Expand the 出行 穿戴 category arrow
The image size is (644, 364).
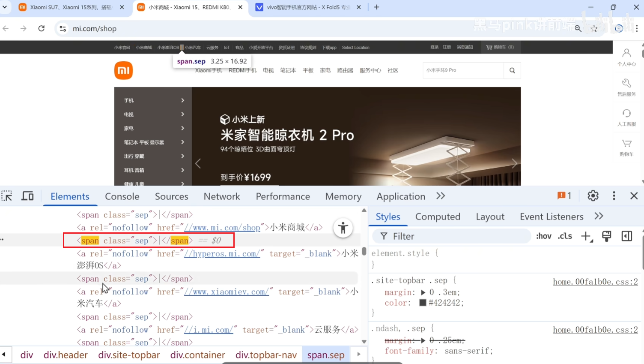[x=183, y=156]
